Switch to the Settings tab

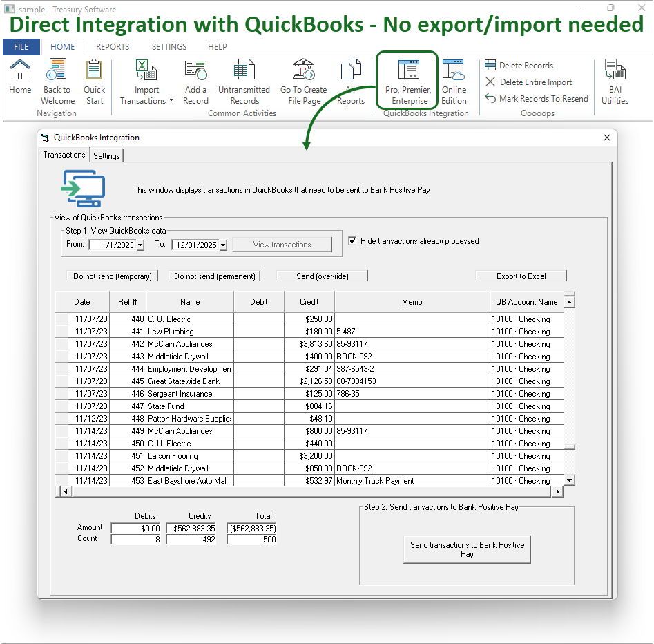[106, 156]
